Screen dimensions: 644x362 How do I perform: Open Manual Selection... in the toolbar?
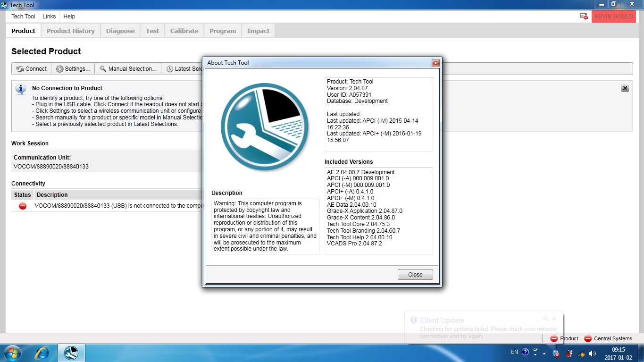click(x=128, y=69)
